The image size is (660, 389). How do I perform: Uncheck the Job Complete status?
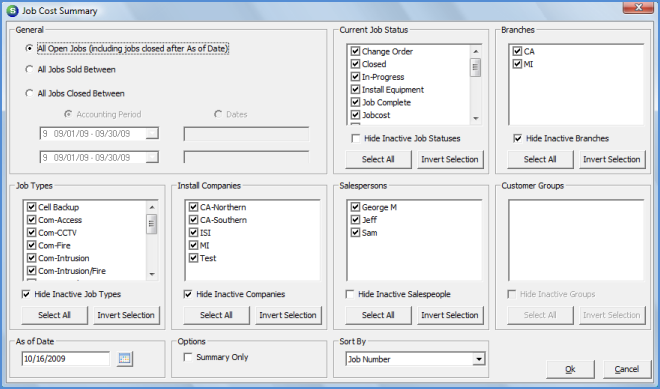coord(355,102)
